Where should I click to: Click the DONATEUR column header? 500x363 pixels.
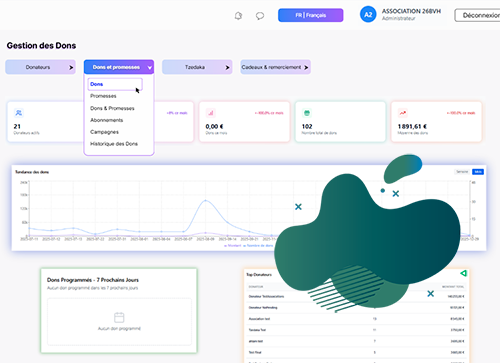(x=256, y=287)
